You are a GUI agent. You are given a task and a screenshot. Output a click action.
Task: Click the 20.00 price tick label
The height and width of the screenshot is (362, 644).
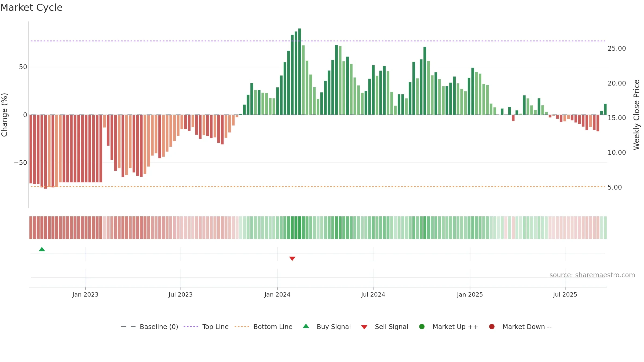(617, 83)
